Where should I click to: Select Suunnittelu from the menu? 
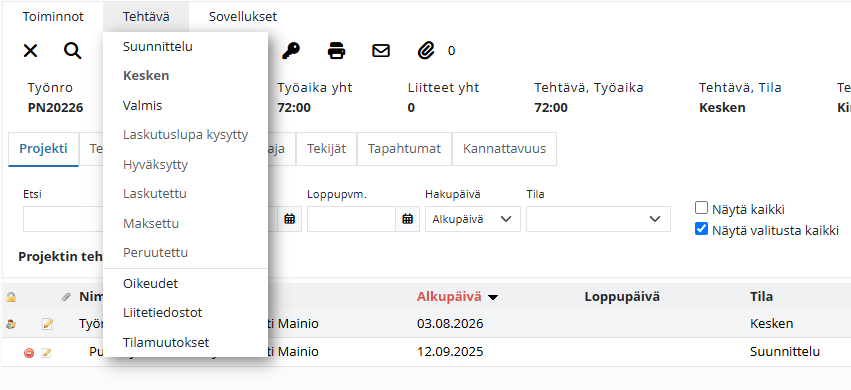pyautogui.click(x=186, y=47)
